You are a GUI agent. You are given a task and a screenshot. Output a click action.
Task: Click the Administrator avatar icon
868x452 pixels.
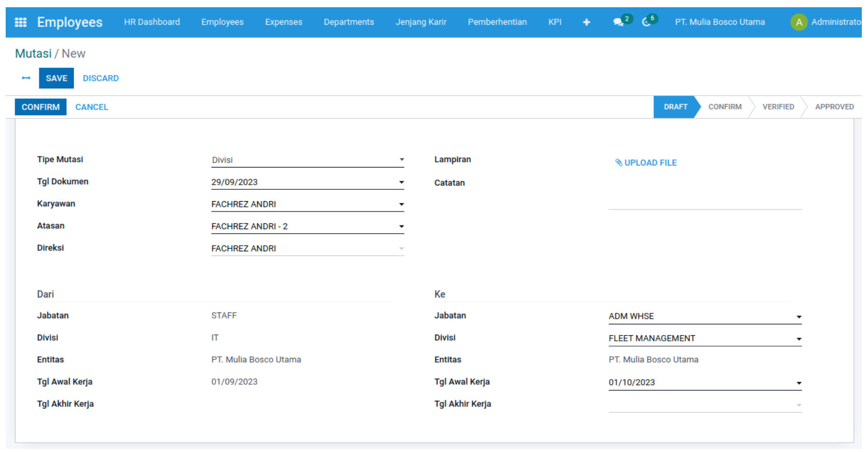point(799,22)
